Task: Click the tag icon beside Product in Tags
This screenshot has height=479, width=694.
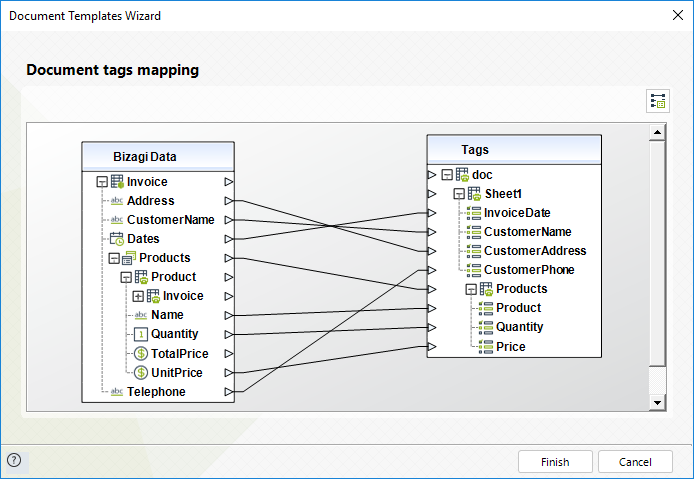Action: point(486,308)
